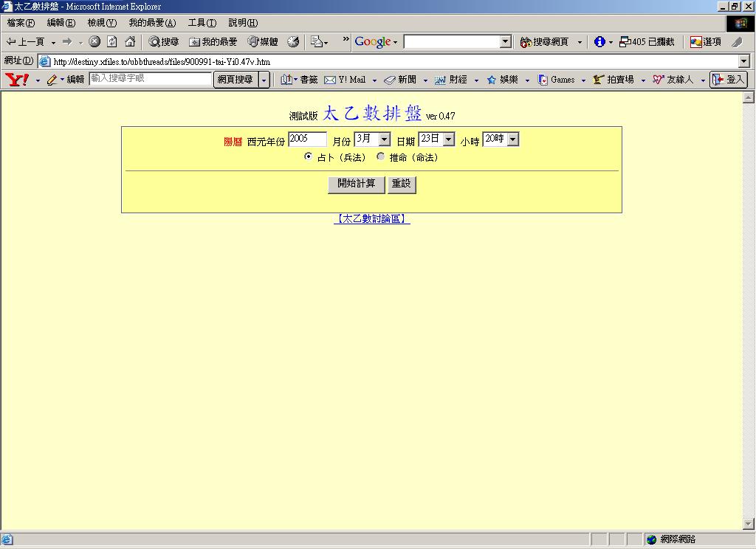Open the 檔案 menu
The width and height of the screenshot is (756, 549).
21,23
